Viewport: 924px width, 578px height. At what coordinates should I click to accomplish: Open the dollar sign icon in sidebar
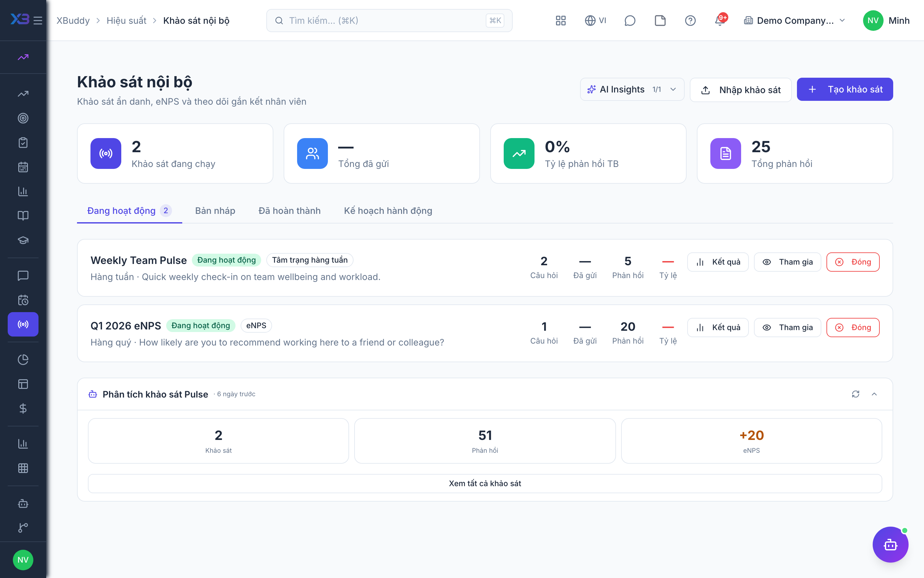(x=23, y=408)
